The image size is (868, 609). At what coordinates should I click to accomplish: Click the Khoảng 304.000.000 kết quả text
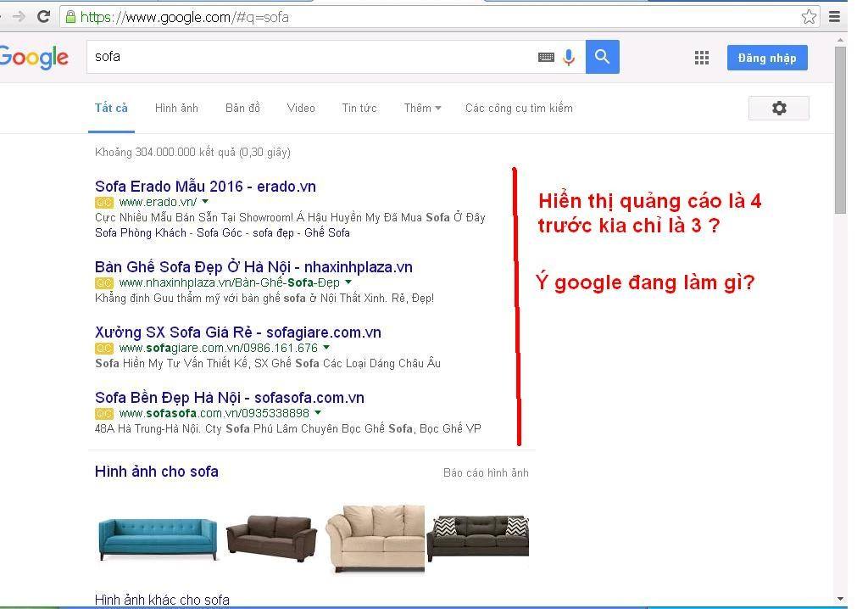192,152
